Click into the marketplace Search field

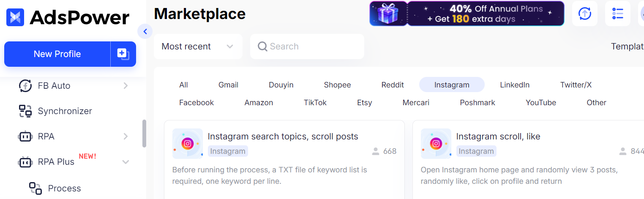click(x=307, y=46)
